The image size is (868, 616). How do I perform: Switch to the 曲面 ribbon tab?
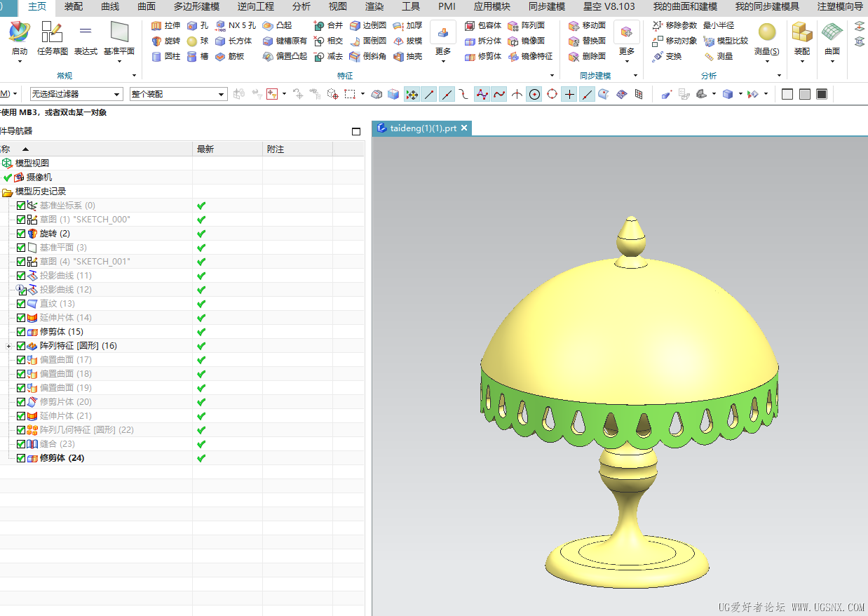point(147,7)
